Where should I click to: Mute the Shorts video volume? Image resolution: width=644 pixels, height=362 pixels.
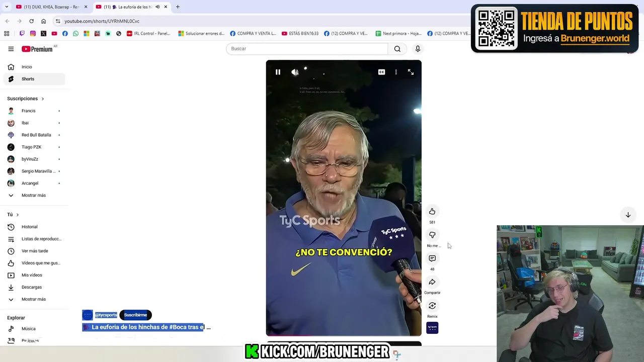coord(295,72)
